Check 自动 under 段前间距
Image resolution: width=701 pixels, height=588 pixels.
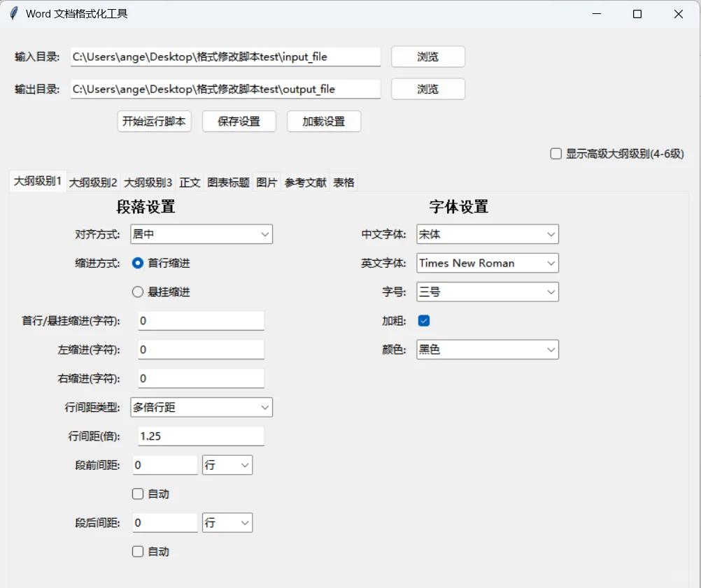(x=138, y=494)
